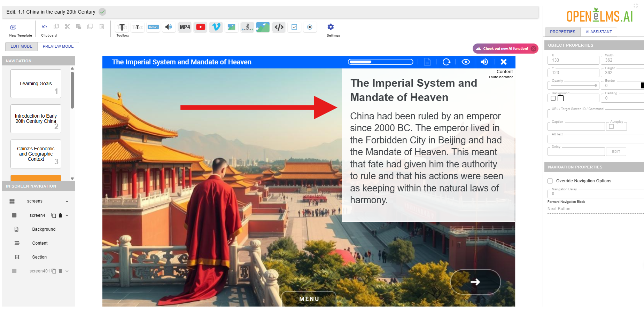Click the MENU button on the slide
The image size is (644, 309).
click(309, 299)
